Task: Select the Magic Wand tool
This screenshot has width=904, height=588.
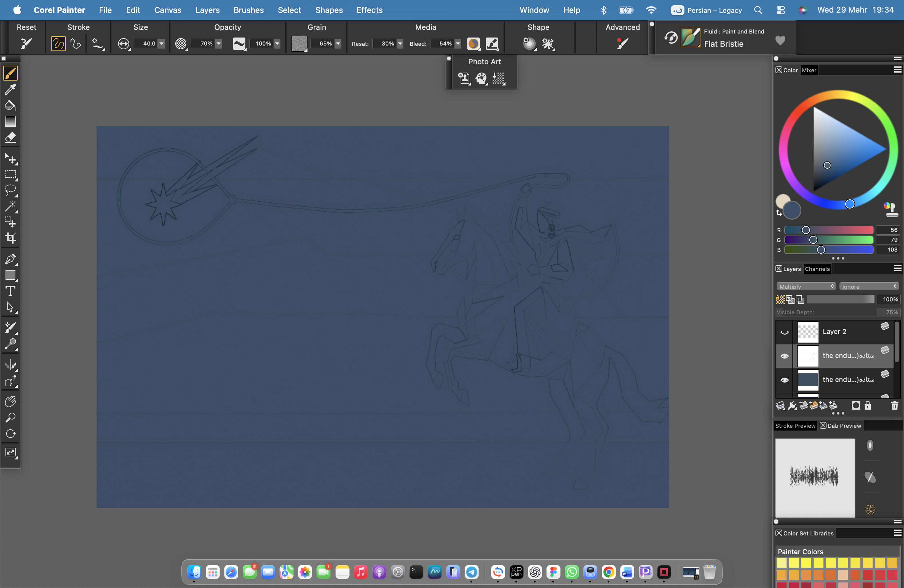Action: (10, 206)
